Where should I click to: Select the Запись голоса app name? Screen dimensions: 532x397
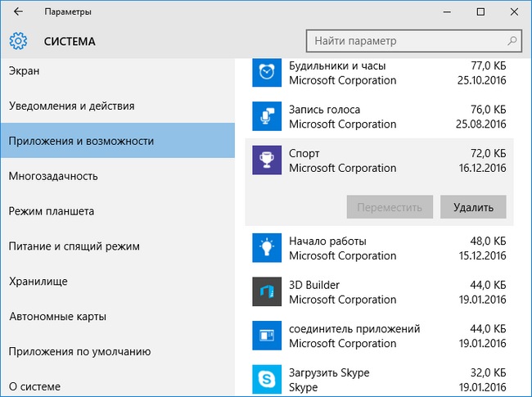tap(324, 109)
